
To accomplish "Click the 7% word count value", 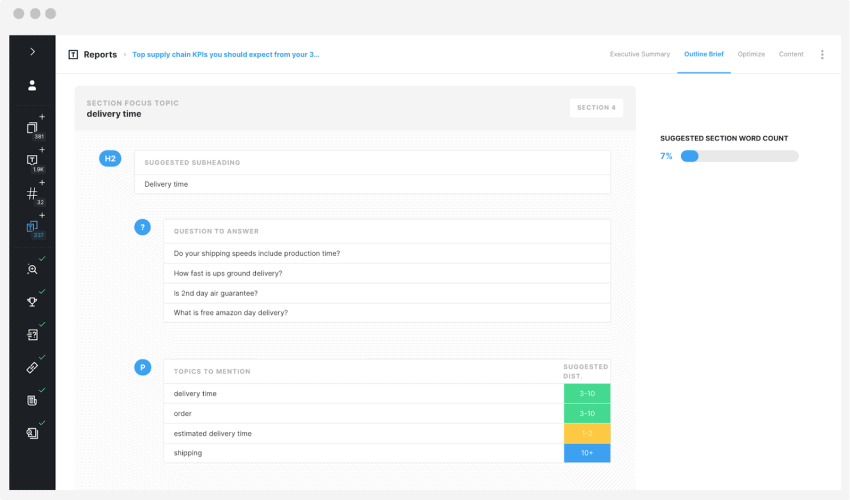I will 666,156.
